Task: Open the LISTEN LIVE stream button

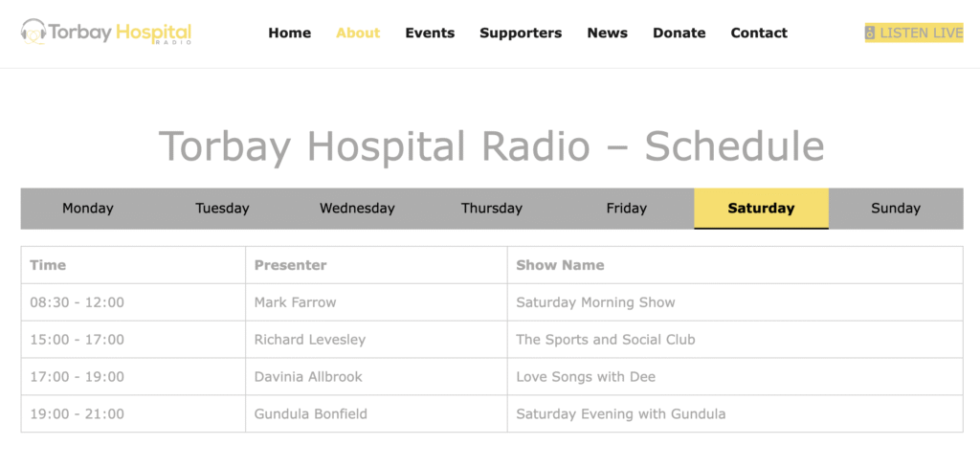Action: [914, 33]
